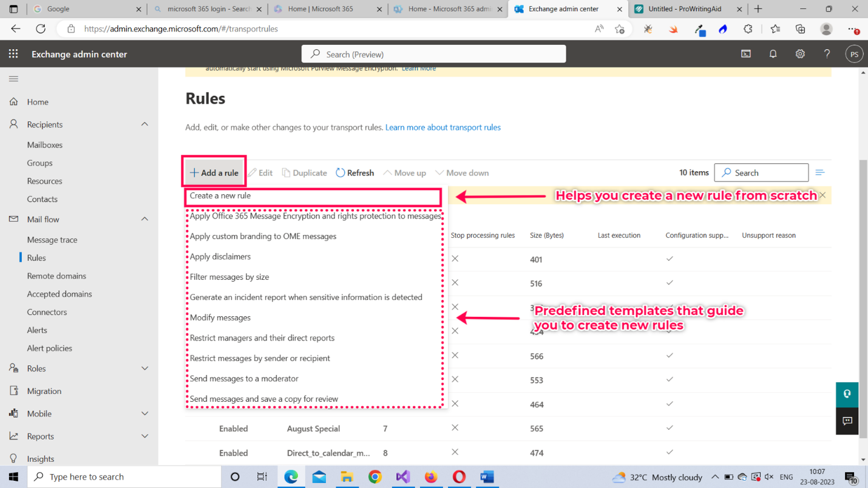Refresh the rules list

(355, 173)
